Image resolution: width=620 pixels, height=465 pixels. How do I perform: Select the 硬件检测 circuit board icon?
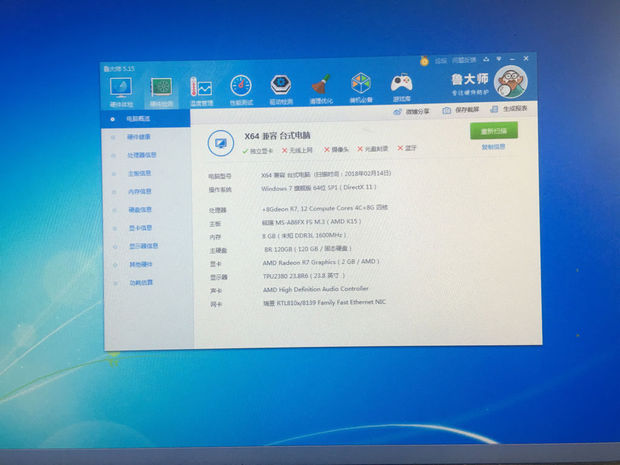click(161, 87)
